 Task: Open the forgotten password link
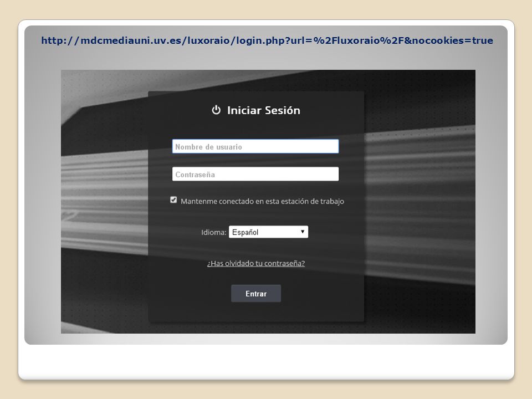coord(256,263)
